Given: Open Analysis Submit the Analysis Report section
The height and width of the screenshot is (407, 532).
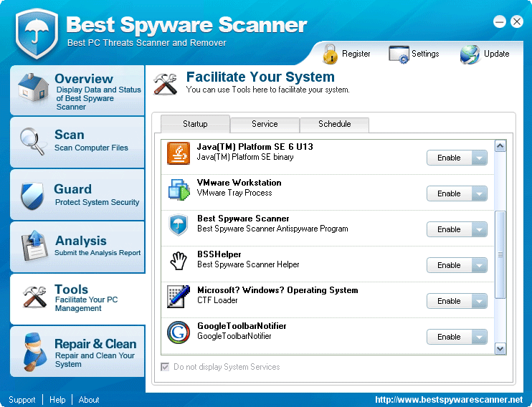Looking at the screenshot, I should pyautogui.click(x=77, y=246).
